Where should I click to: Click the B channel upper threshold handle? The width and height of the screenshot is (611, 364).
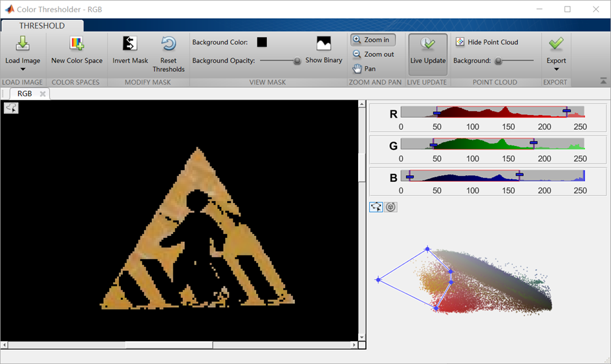519,175
